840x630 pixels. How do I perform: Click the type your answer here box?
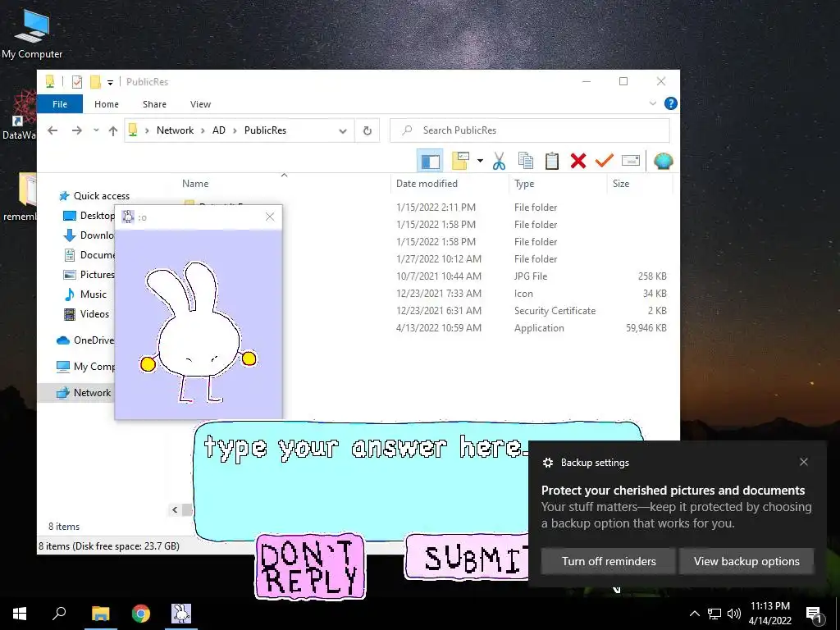pos(362,481)
